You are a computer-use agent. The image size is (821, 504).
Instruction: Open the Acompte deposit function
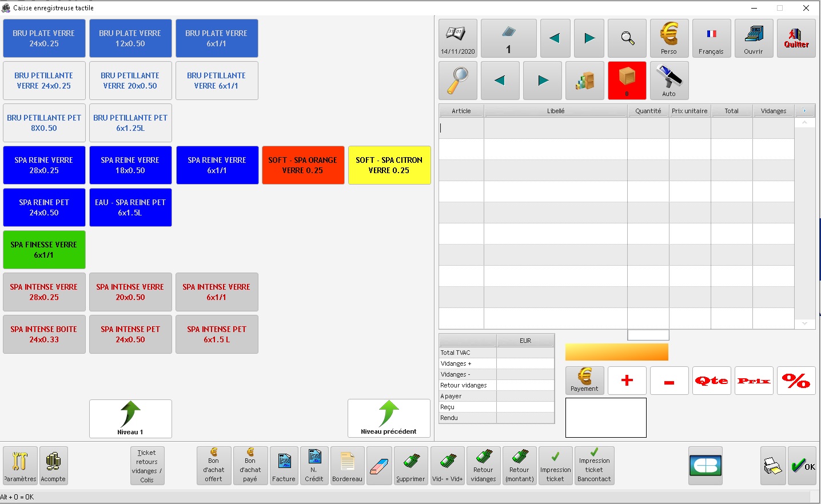pos(53,466)
